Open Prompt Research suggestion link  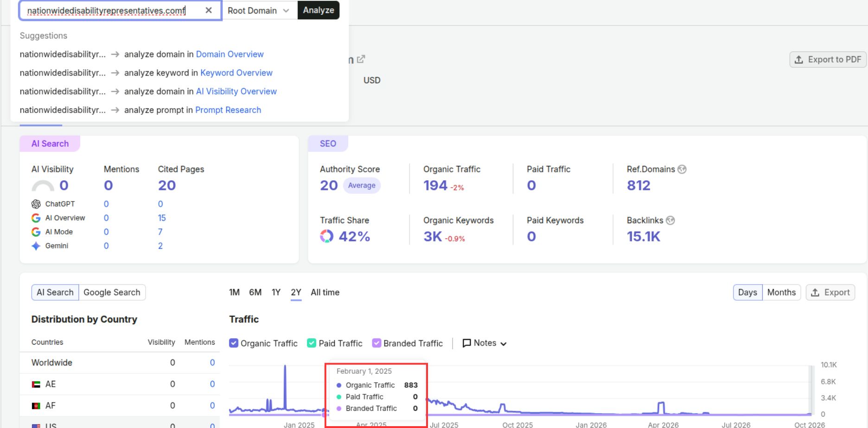click(228, 110)
